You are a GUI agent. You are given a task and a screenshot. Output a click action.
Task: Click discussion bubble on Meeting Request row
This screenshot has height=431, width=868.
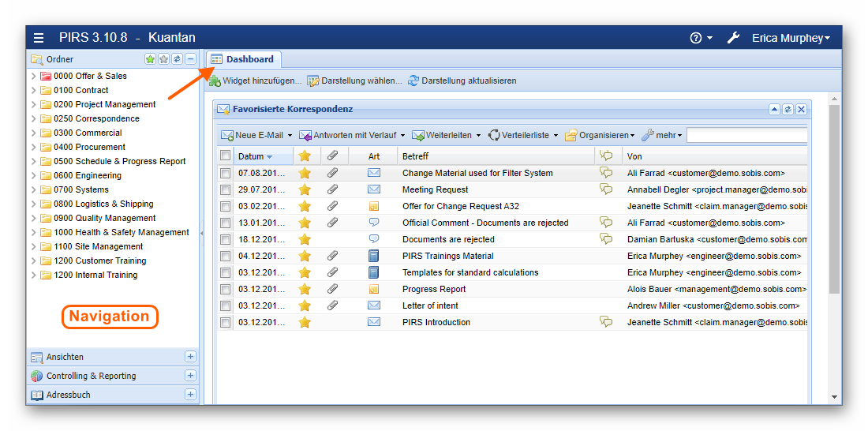tap(607, 189)
